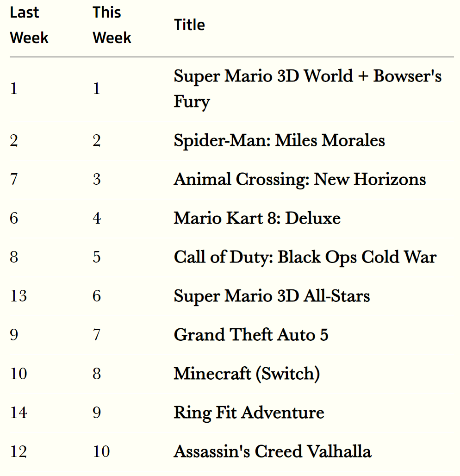The width and height of the screenshot is (460, 476).
Task: Click the Super Mario 3D All-Stars entry
Action: (272, 296)
